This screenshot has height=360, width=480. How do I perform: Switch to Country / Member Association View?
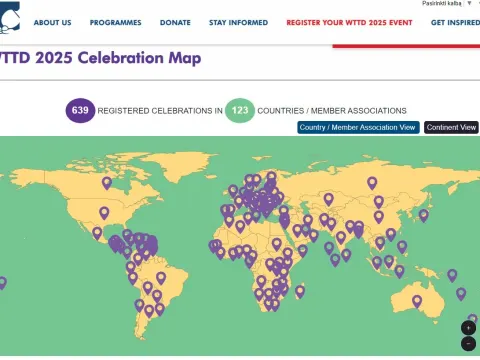tap(358, 127)
